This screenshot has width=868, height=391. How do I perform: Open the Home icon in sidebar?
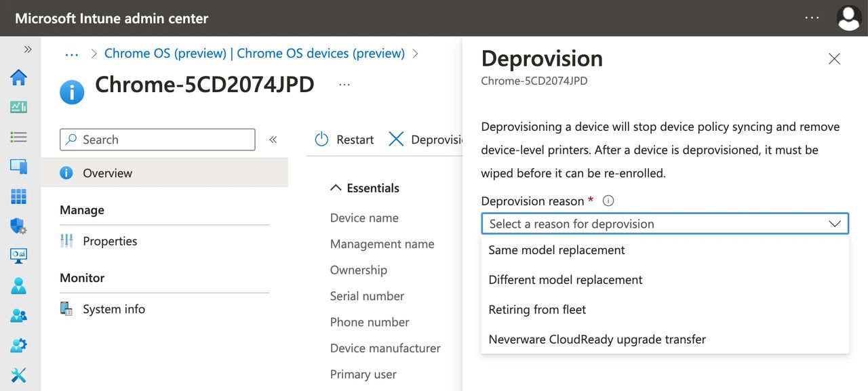[x=19, y=78]
